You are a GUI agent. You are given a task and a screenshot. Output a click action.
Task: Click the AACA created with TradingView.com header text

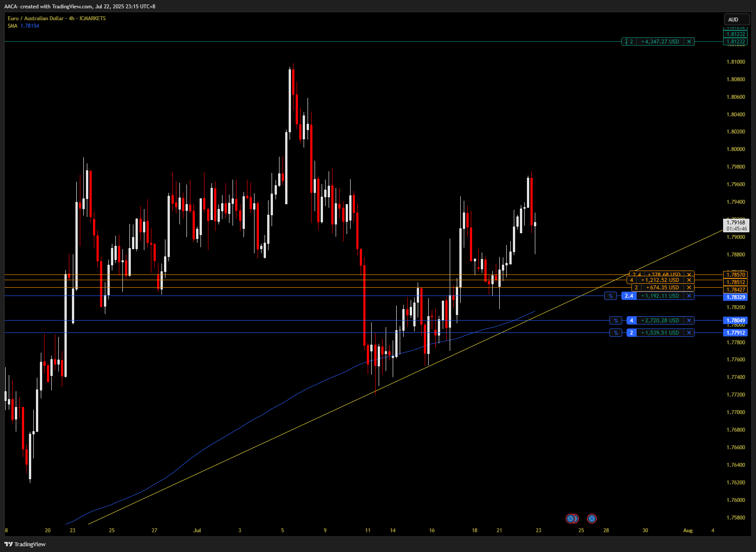[x=79, y=7]
